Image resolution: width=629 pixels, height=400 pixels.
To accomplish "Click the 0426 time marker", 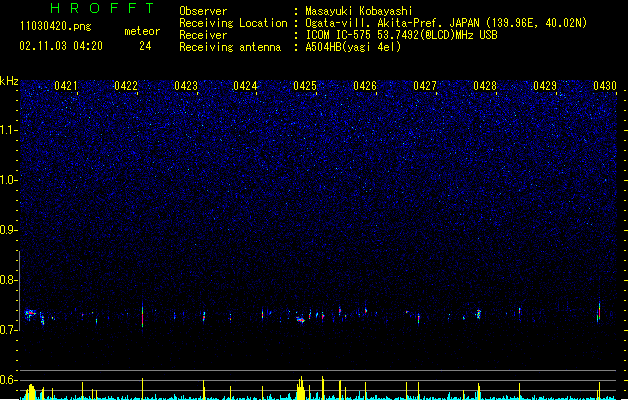I will pyautogui.click(x=365, y=86).
